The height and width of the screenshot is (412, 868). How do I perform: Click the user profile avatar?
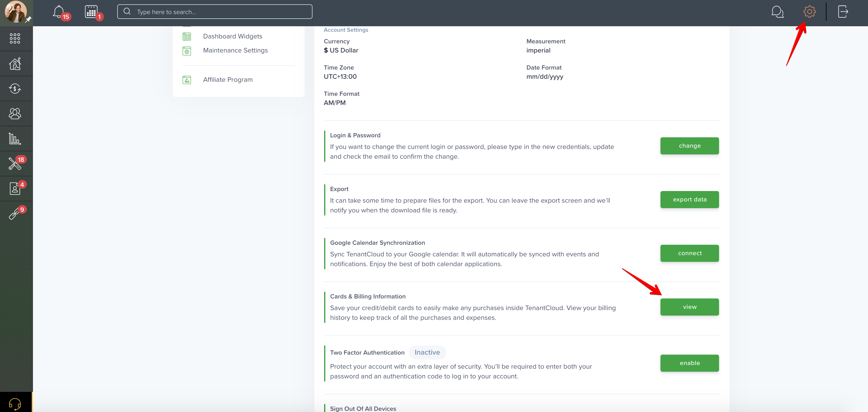point(15,12)
